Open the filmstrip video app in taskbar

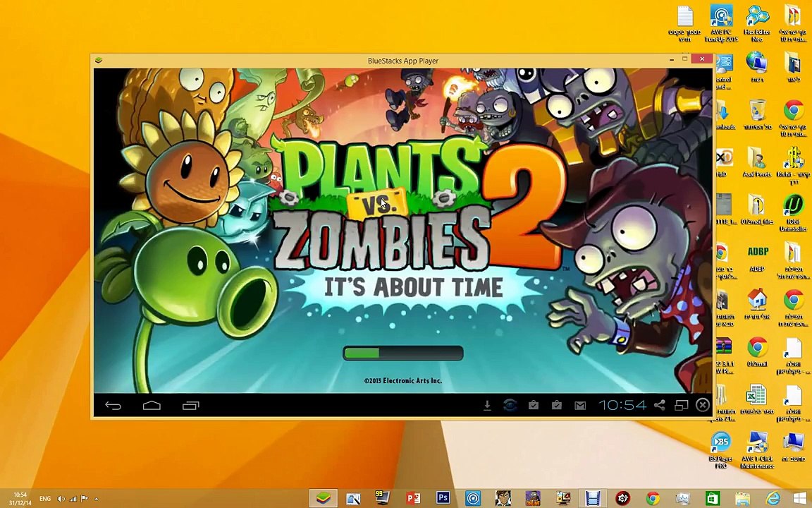coord(593,499)
